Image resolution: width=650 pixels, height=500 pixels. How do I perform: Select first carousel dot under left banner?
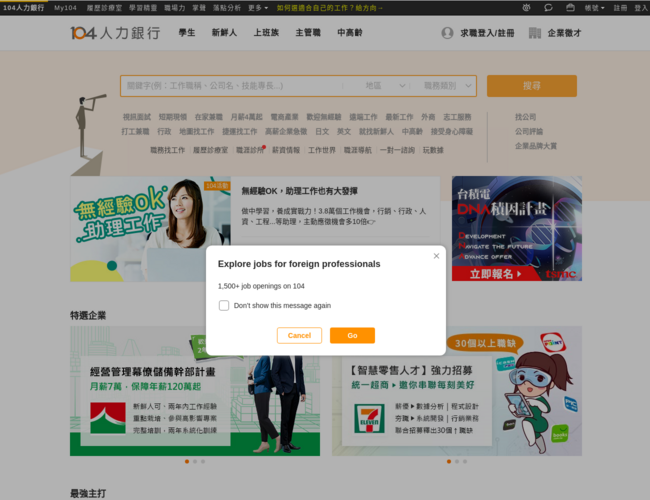186,461
